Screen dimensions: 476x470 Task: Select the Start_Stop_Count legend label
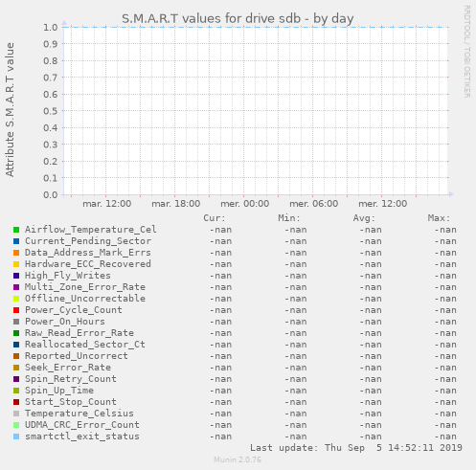(x=71, y=402)
